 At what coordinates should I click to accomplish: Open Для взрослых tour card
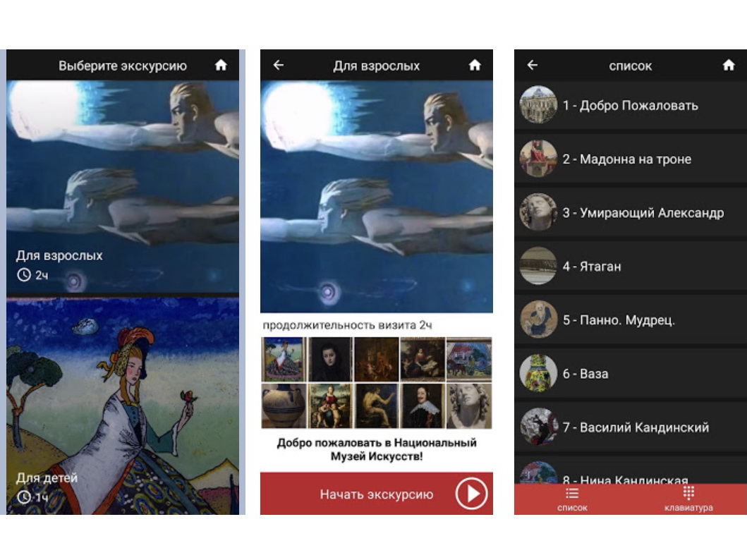[x=123, y=186]
